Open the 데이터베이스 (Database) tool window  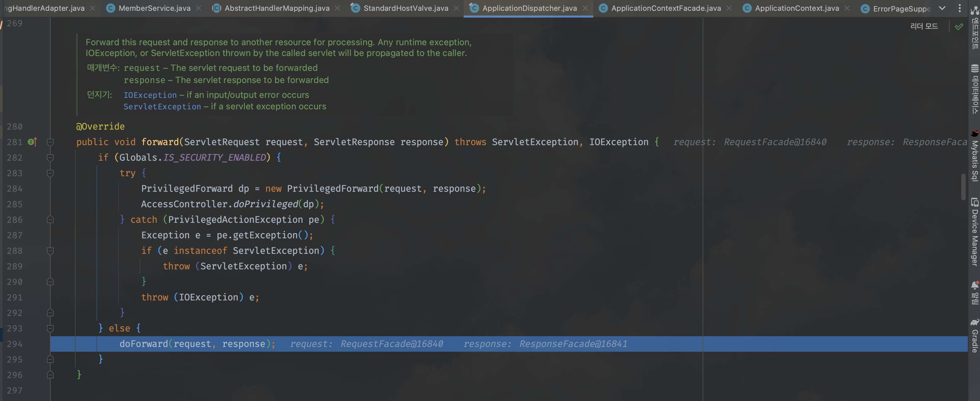(x=974, y=89)
